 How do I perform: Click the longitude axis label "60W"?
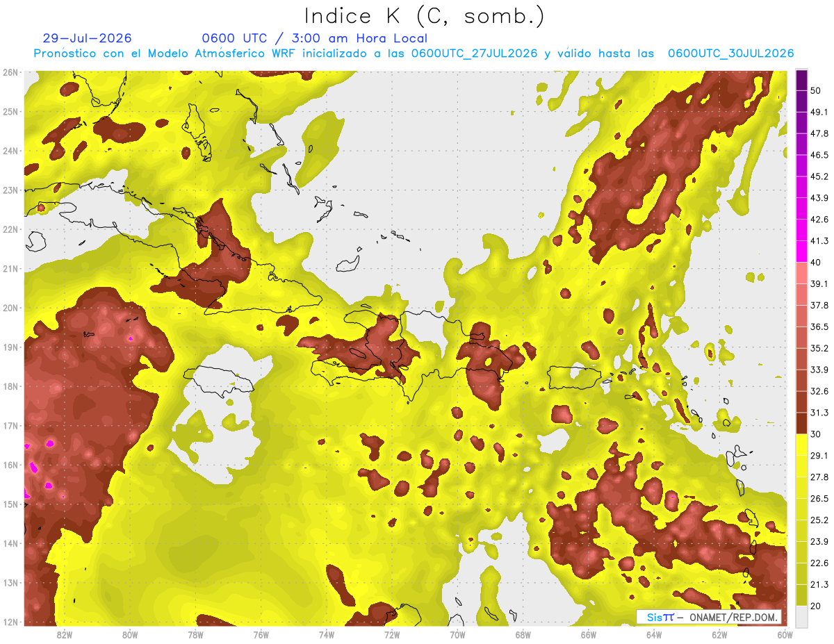click(785, 635)
